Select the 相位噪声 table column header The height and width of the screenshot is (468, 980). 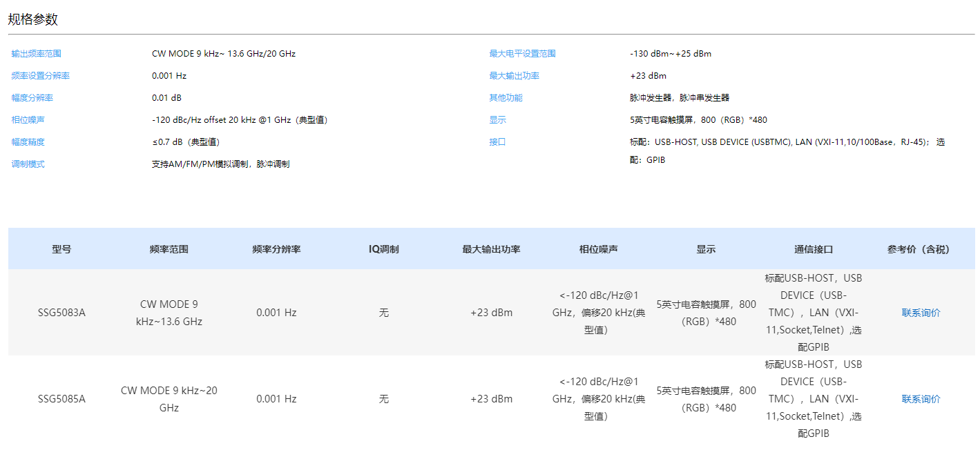click(599, 249)
